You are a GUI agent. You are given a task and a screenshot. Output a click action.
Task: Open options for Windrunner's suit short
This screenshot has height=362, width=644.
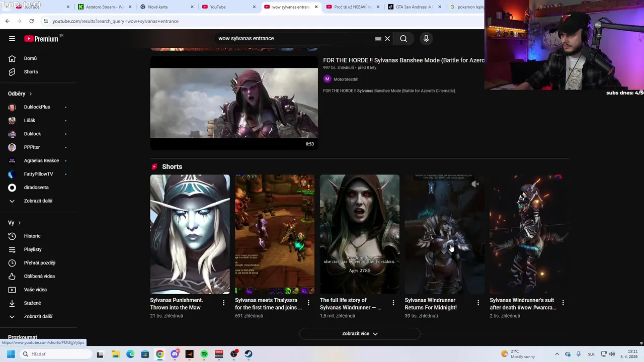click(563, 303)
